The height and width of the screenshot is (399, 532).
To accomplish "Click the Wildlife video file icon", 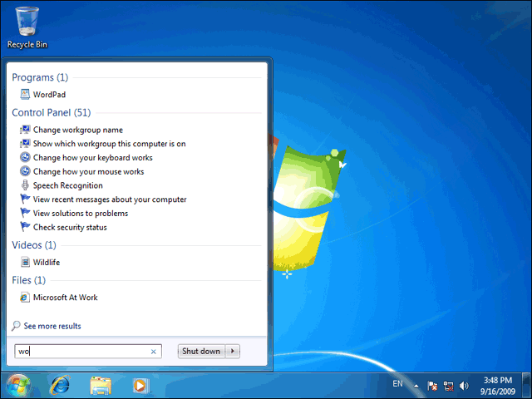I will [x=25, y=262].
